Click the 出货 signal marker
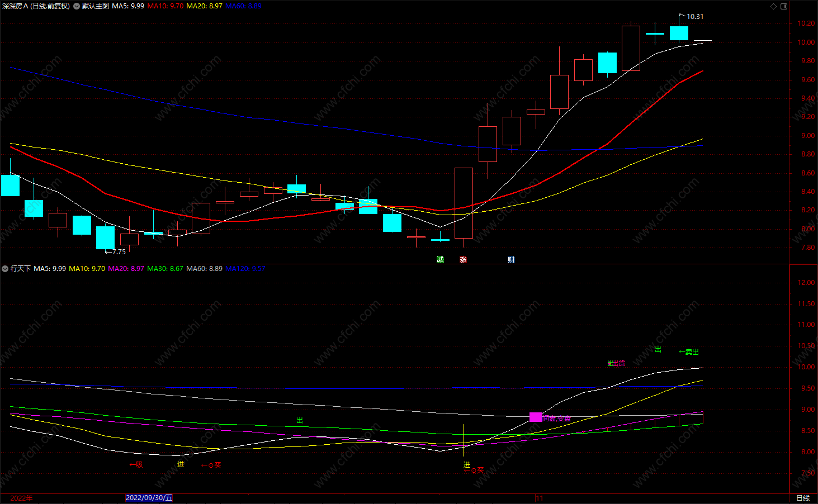The width and height of the screenshot is (818, 504). click(618, 363)
